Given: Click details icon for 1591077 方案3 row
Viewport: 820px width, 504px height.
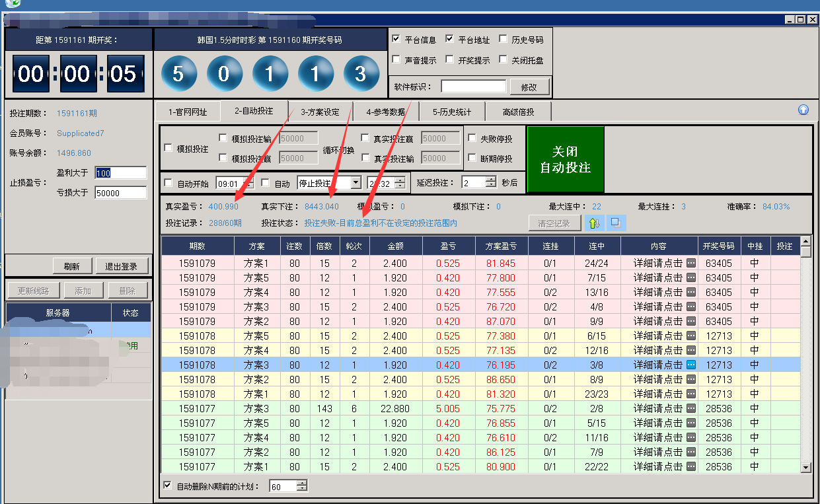Looking at the screenshot, I should [x=691, y=408].
